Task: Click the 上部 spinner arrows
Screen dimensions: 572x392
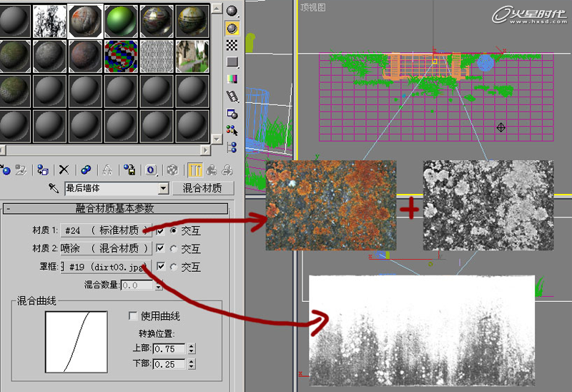Action: pyautogui.click(x=192, y=348)
